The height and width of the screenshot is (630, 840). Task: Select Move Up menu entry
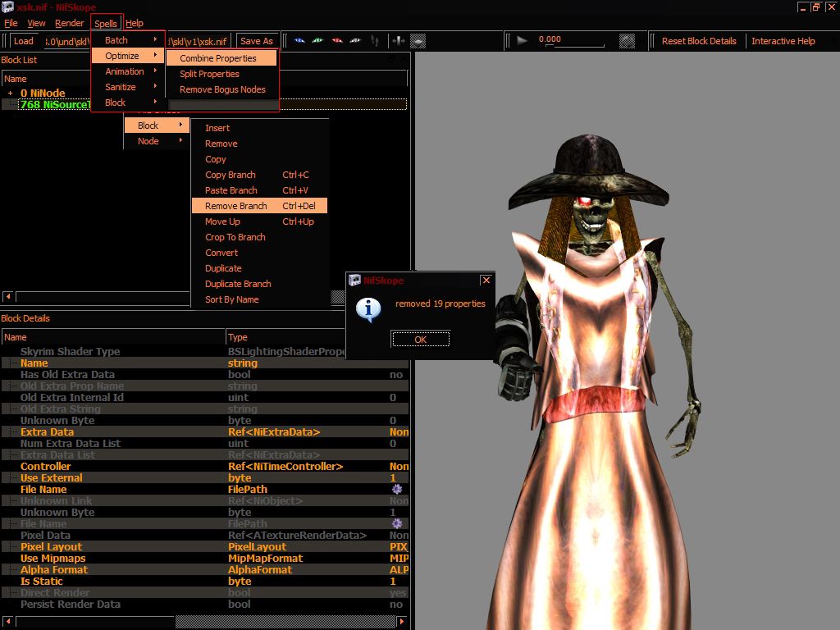[x=259, y=221]
